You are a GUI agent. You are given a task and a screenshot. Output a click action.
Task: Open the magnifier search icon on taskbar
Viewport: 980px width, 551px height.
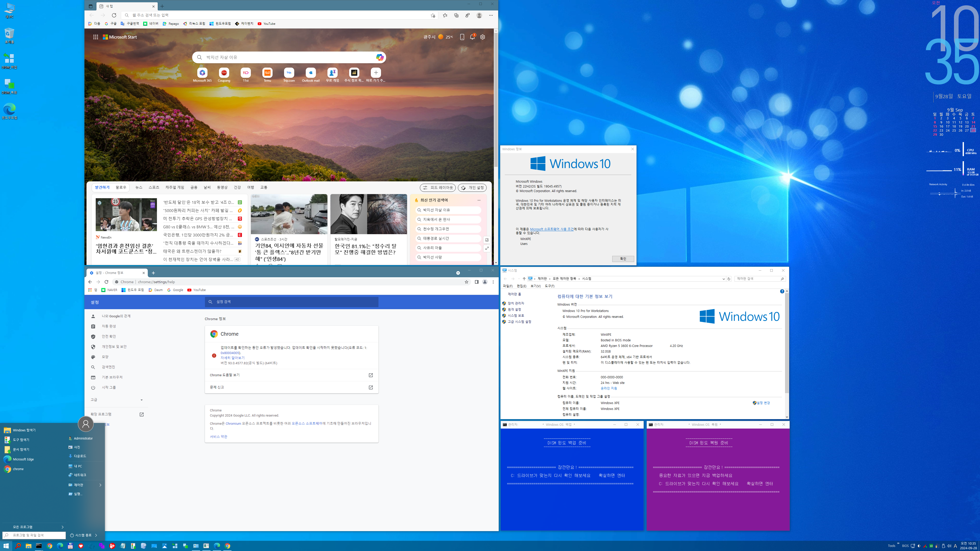[x=18, y=546]
